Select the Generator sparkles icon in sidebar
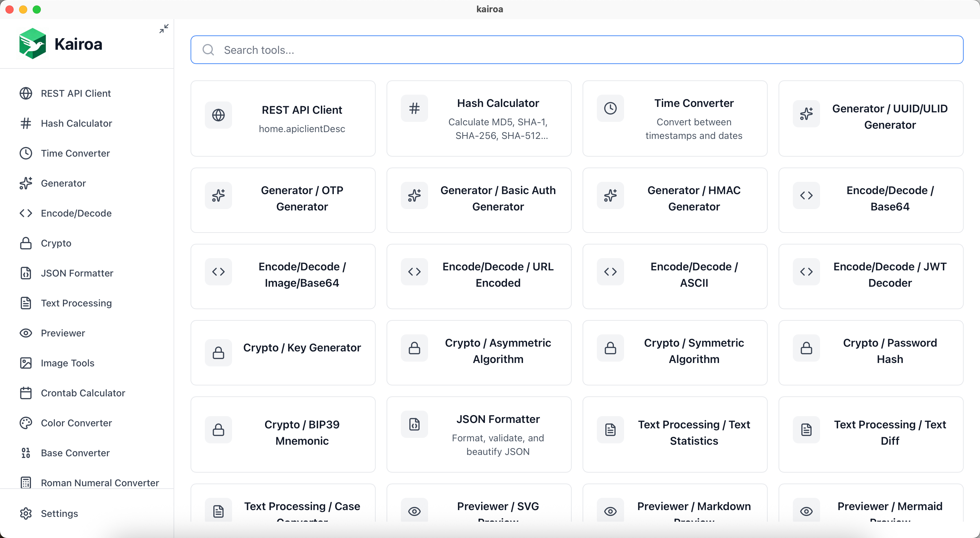The height and width of the screenshot is (538, 980). 26,183
